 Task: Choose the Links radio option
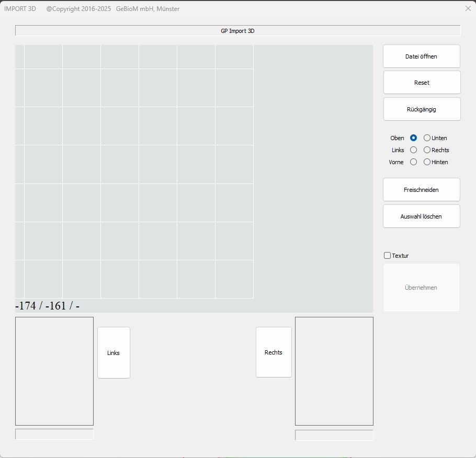click(413, 150)
